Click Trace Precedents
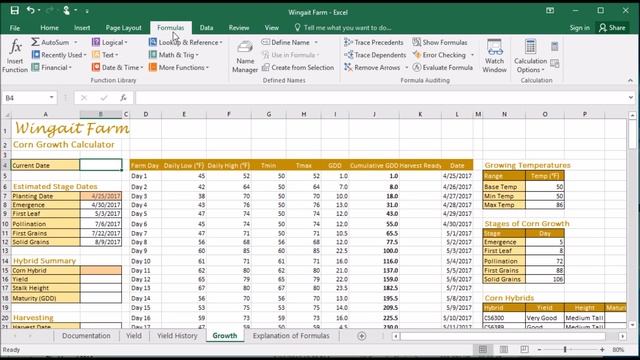This screenshot has height=360, width=640. [373, 42]
